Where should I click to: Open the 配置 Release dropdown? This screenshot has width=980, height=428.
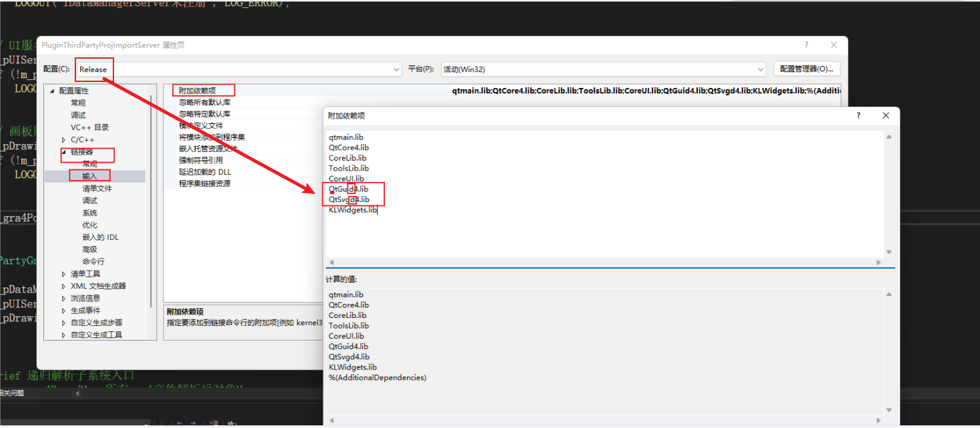tap(396, 69)
